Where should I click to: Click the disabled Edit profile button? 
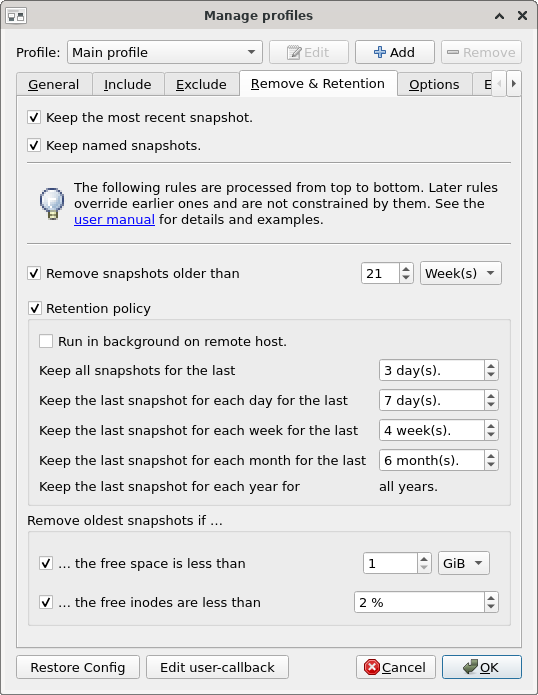(309, 52)
